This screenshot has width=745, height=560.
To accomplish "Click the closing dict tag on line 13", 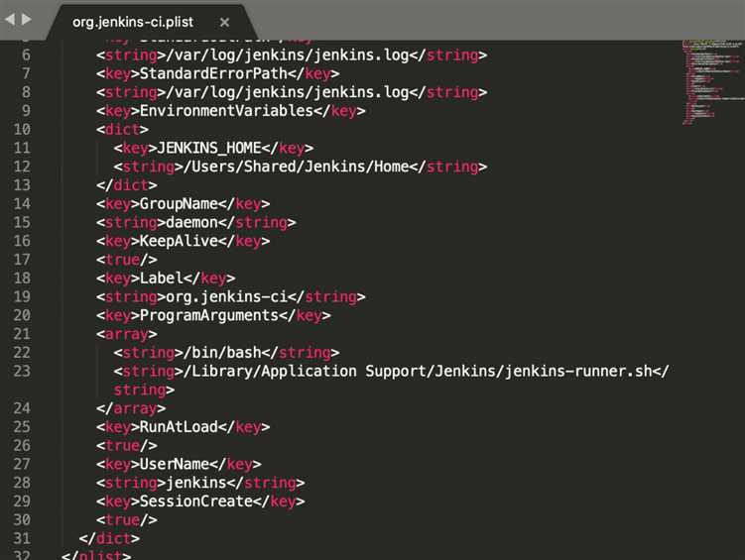I will point(126,185).
